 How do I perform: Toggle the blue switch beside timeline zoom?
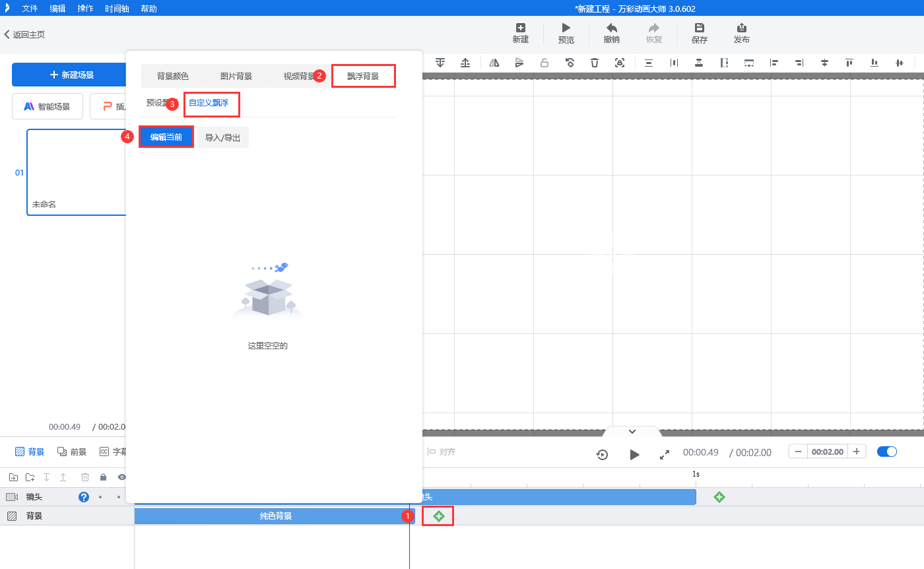click(887, 452)
